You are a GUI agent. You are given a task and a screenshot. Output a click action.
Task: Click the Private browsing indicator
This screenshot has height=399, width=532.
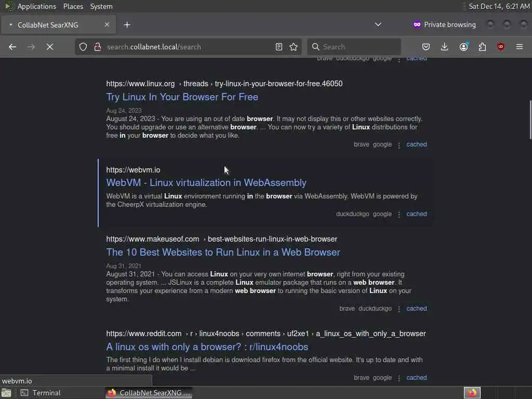tap(444, 25)
